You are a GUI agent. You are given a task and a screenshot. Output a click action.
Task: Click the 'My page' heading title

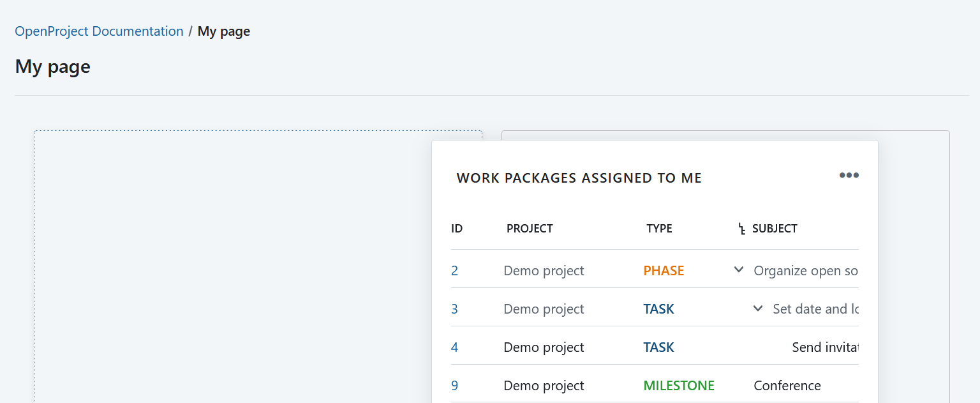(52, 66)
